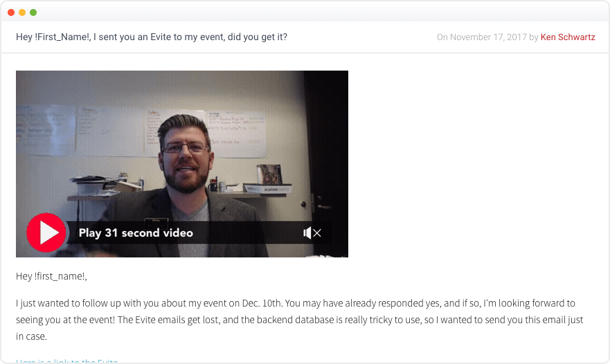Click the "Hey !first_name!," greeting line

pyautogui.click(x=51, y=276)
